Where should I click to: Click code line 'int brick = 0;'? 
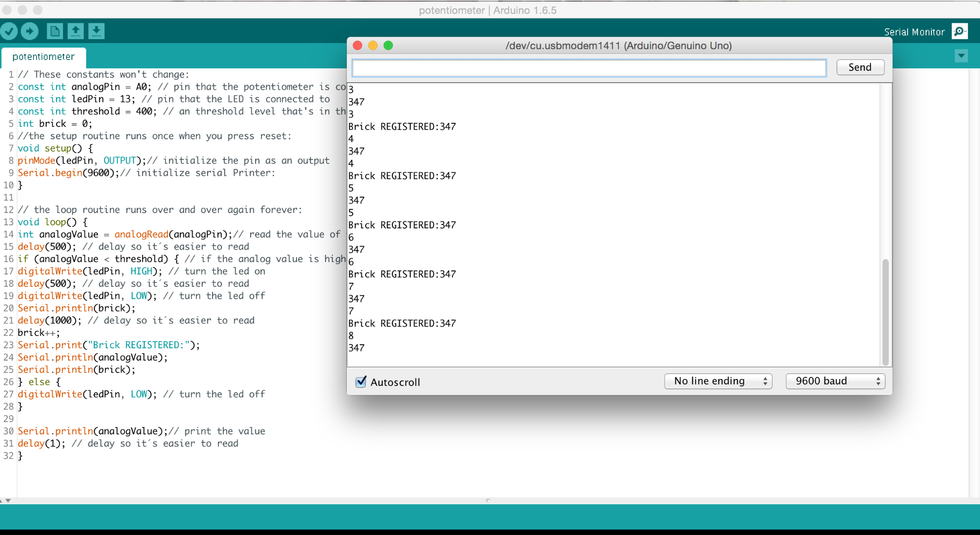point(55,124)
